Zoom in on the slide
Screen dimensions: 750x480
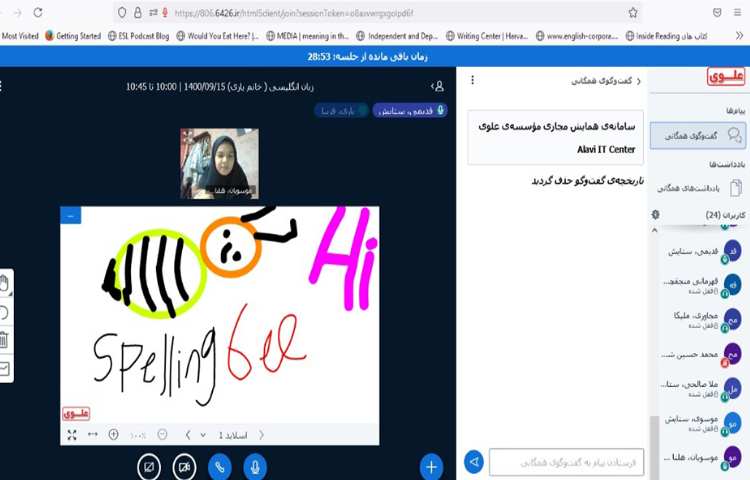click(113, 434)
